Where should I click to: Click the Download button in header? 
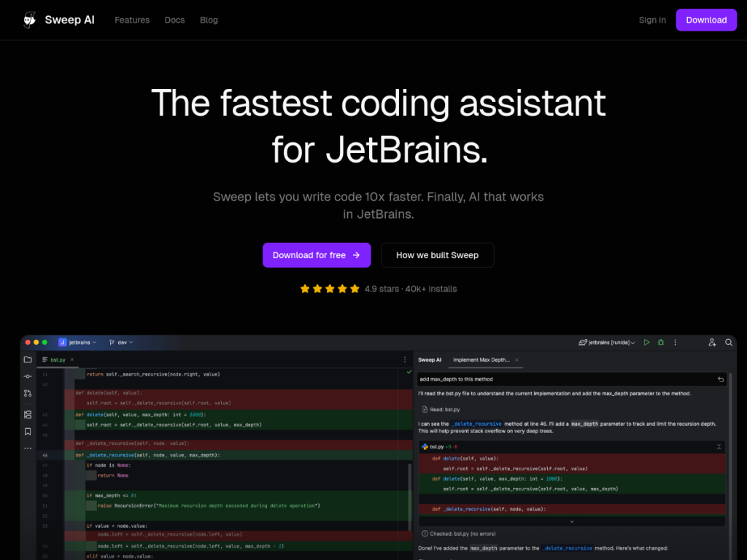706,20
